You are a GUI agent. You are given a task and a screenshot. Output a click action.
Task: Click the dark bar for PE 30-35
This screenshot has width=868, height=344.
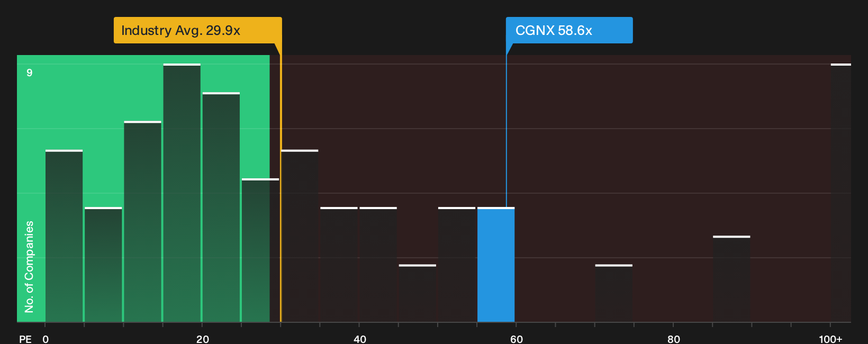tap(300, 236)
